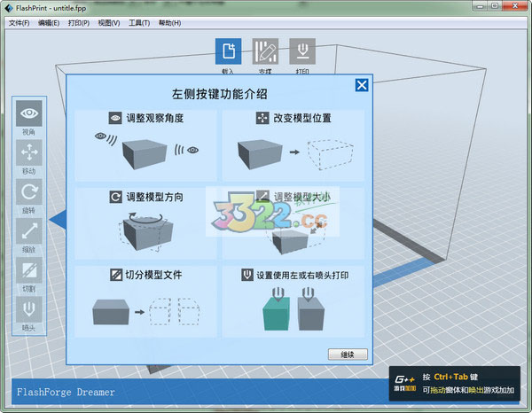Click the dialog title 左侧按键功能介绍

point(220,94)
